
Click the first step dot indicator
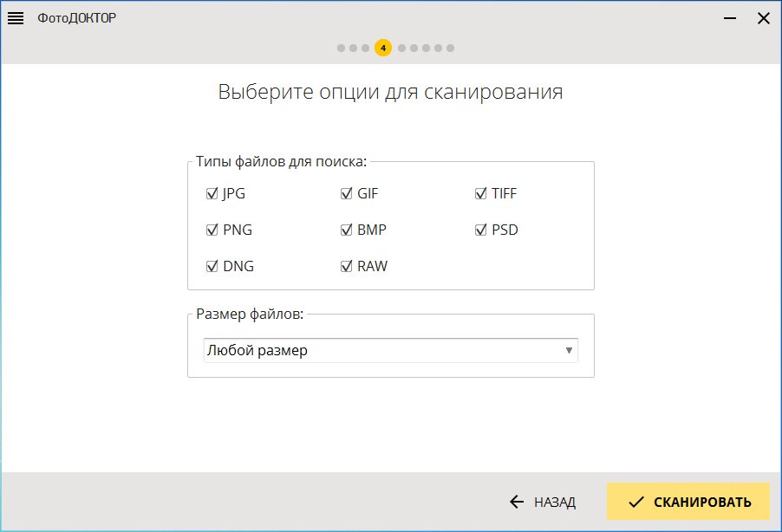click(342, 48)
